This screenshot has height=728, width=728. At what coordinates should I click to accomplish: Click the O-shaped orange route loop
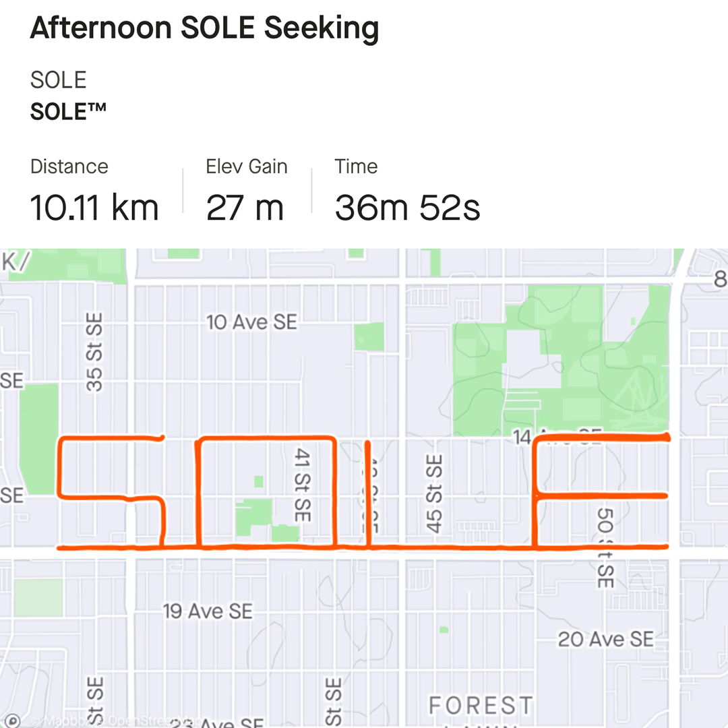(x=198, y=492)
